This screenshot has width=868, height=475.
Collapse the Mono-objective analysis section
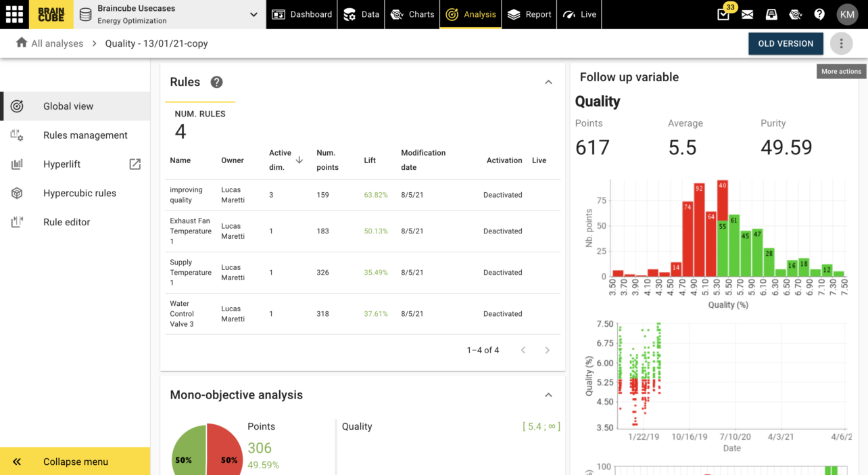[548, 395]
